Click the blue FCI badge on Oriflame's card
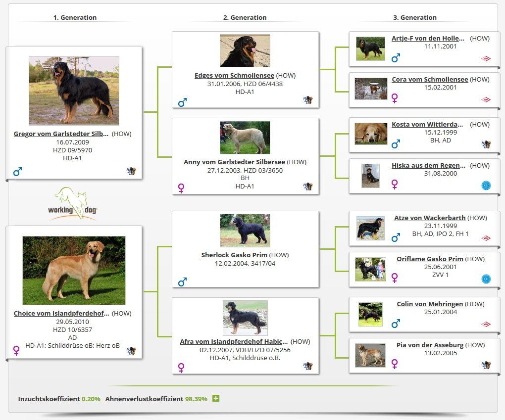Screen dimensions: 505x420 pyautogui.click(x=486, y=279)
